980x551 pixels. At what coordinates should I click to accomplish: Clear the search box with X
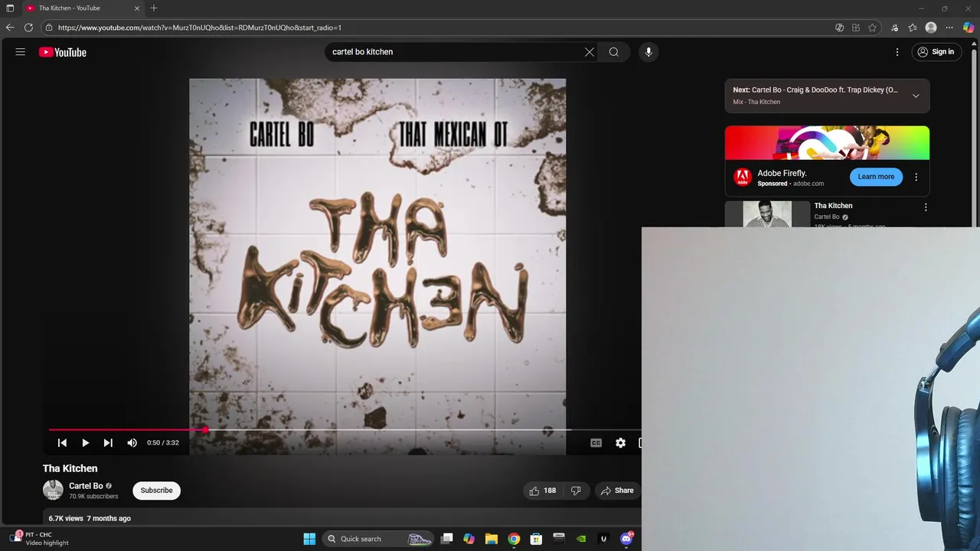click(x=590, y=52)
